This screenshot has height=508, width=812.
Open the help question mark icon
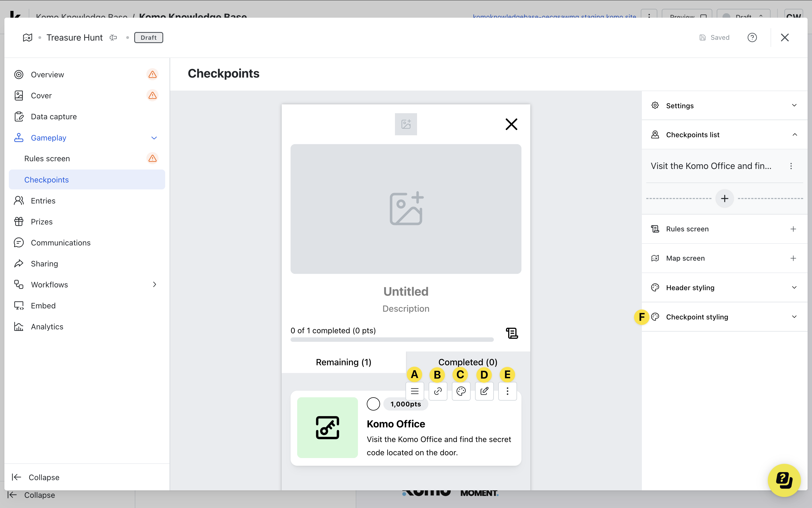click(752, 37)
